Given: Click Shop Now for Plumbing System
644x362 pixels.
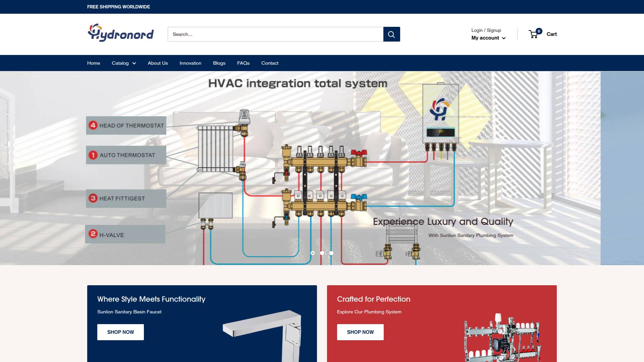Looking at the screenshot, I should (360, 332).
